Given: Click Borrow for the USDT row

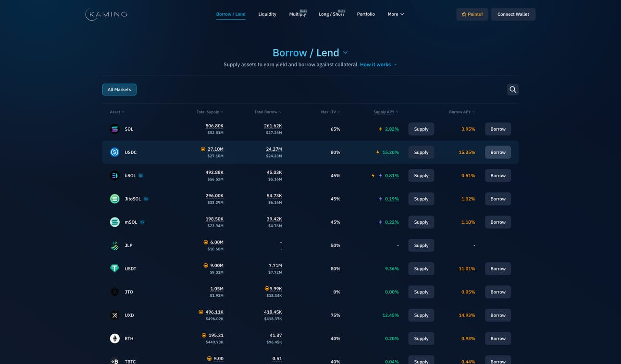Looking at the screenshot, I should tap(498, 269).
